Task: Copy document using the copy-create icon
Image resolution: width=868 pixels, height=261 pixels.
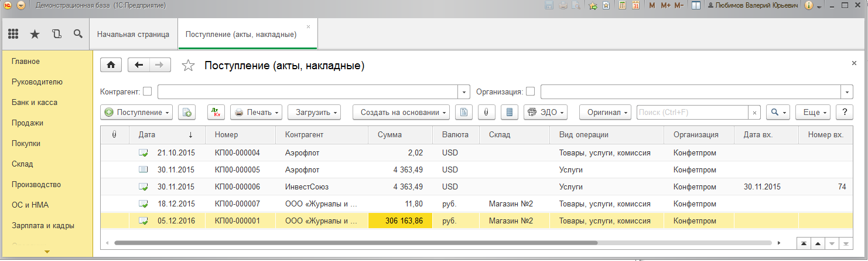Action: 186,112
